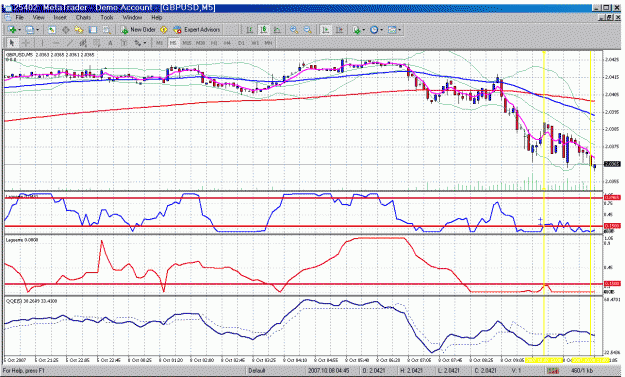
Task: Click the GBPUSD,M5 chart quote label
Action: point(50,55)
